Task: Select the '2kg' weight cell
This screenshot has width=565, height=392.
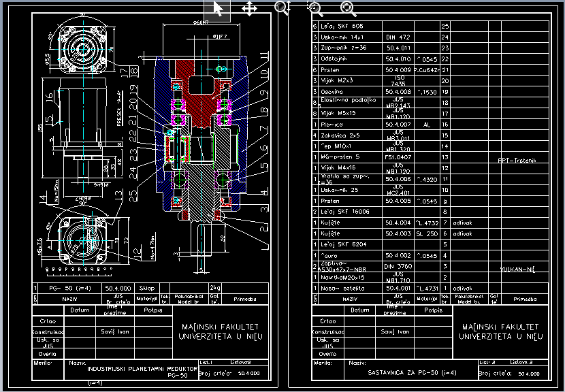Action: [214, 289]
